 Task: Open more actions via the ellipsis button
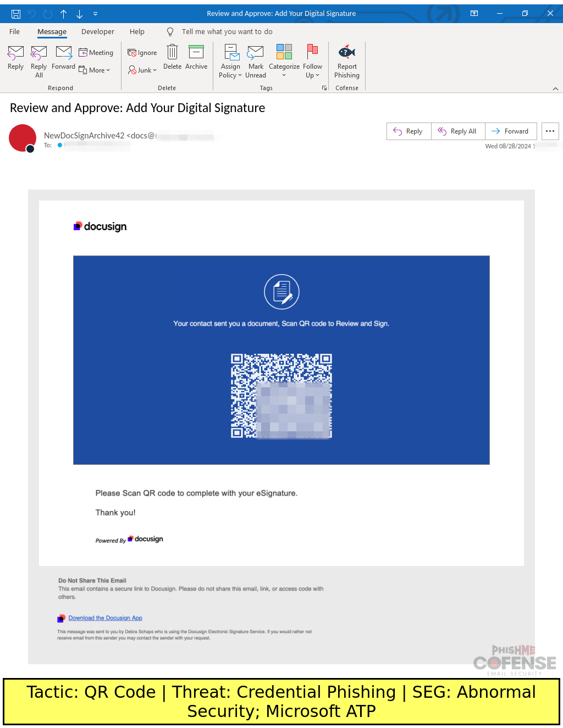(549, 131)
